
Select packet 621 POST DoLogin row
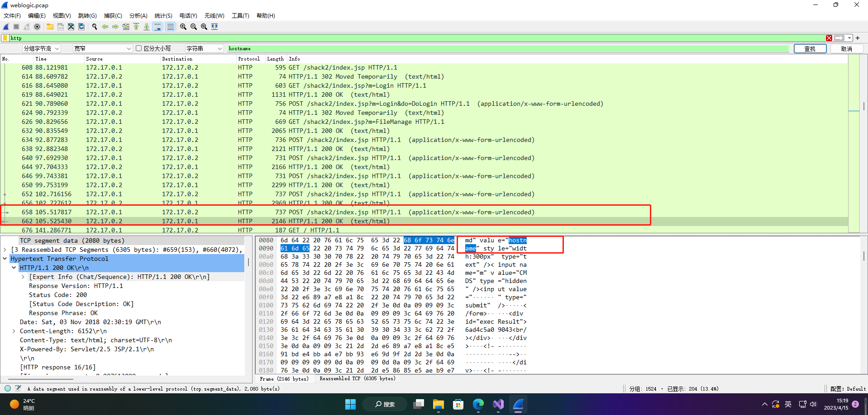point(424,104)
